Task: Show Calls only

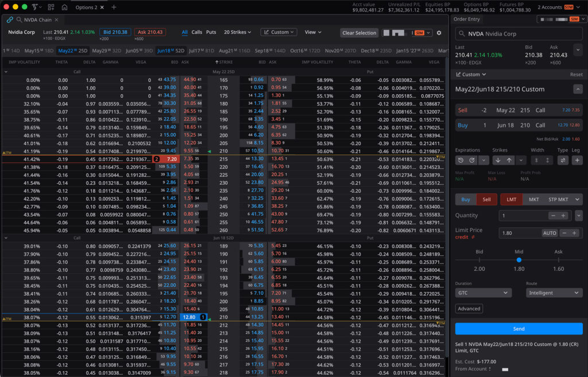Action: pyautogui.click(x=196, y=32)
